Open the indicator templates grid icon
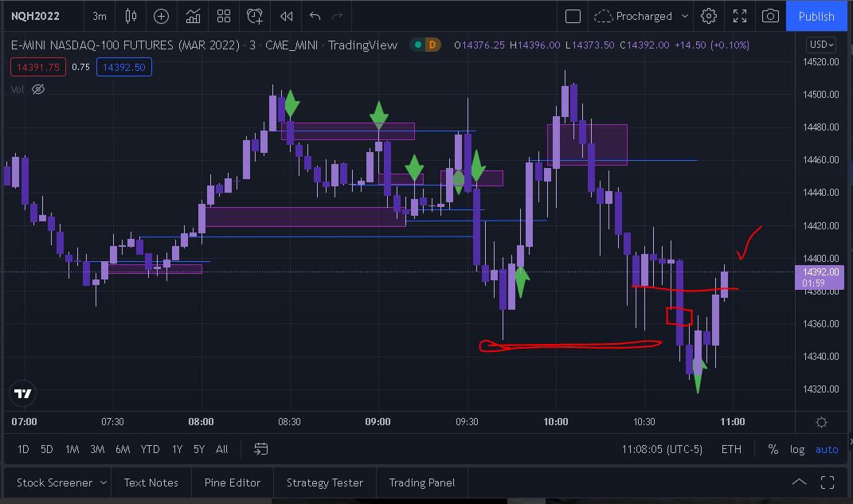Image resolution: width=853 pixels, height=504 pixels. click(224, 16)
